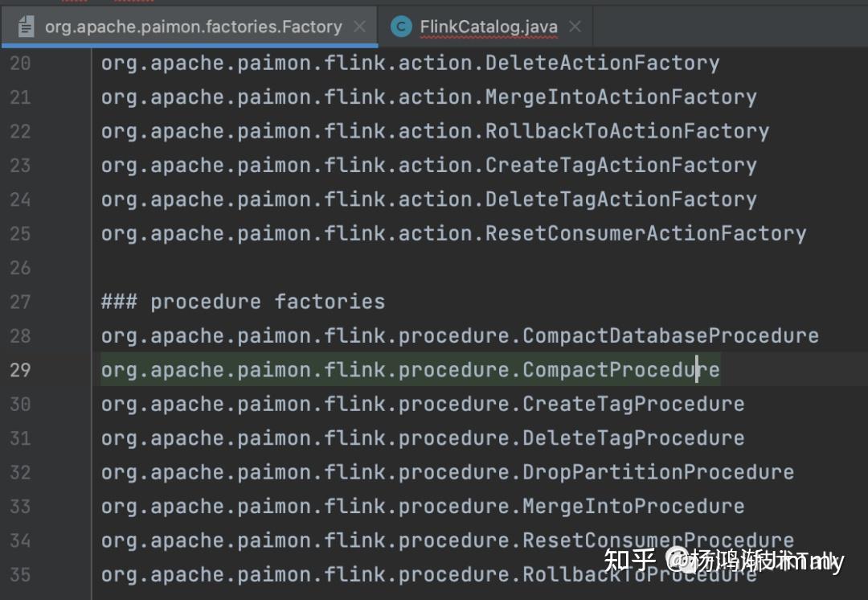
Task: Close the org.apache.paimon.factories.Factory tab
Action: pos(359,26)
